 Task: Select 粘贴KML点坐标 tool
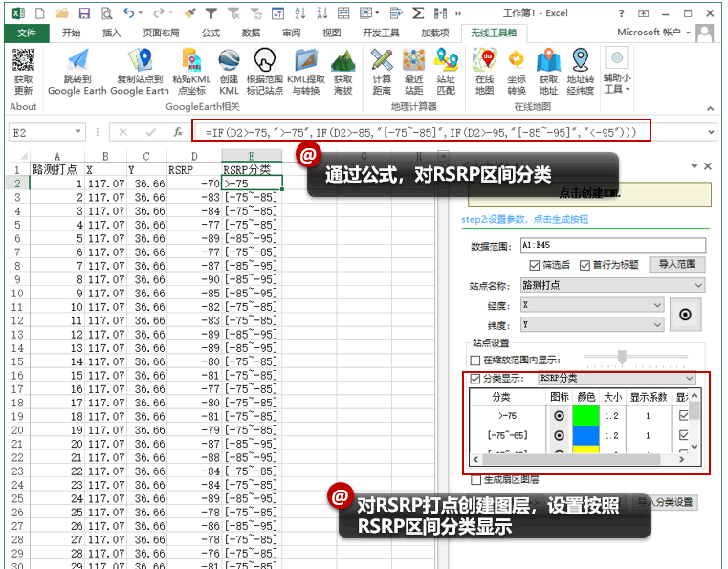pos(191,72)
